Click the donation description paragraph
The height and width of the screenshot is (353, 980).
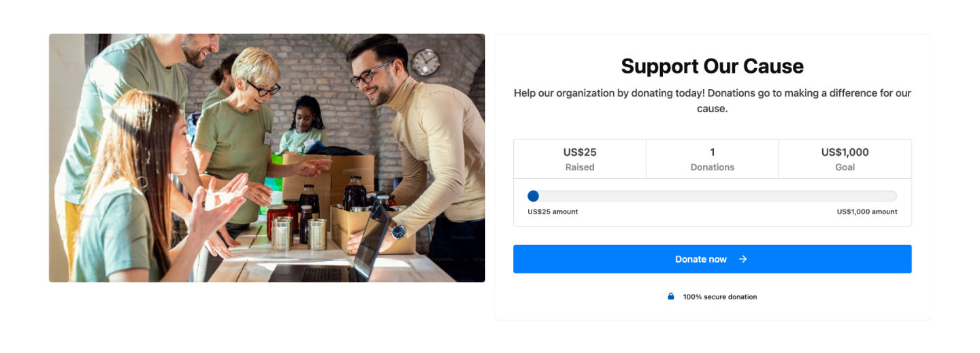[x=712, y=101]
